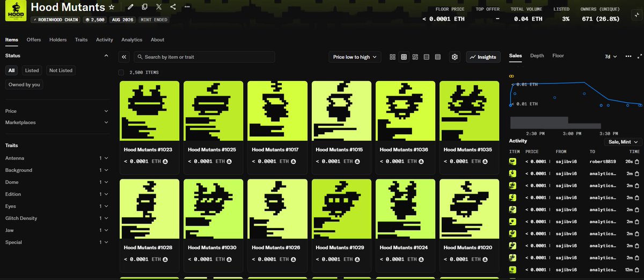Open the Activity tab
Screen dimensions: 644x280
(x=105, y=40)
